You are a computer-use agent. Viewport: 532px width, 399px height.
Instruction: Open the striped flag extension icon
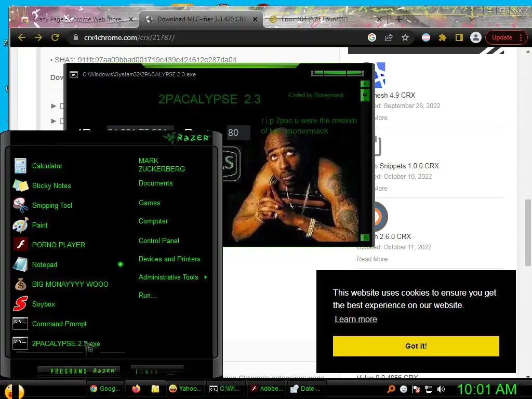[x=426, y=37]
